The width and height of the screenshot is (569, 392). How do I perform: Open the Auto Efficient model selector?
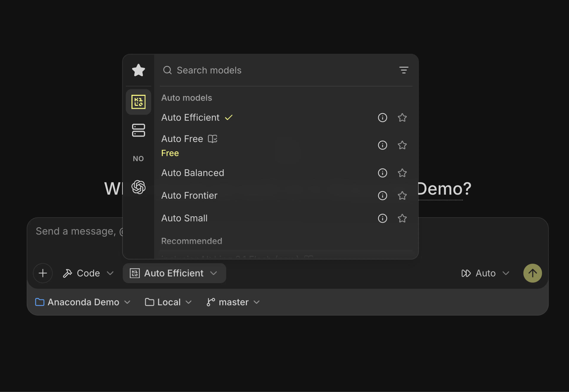coord(174,273)
